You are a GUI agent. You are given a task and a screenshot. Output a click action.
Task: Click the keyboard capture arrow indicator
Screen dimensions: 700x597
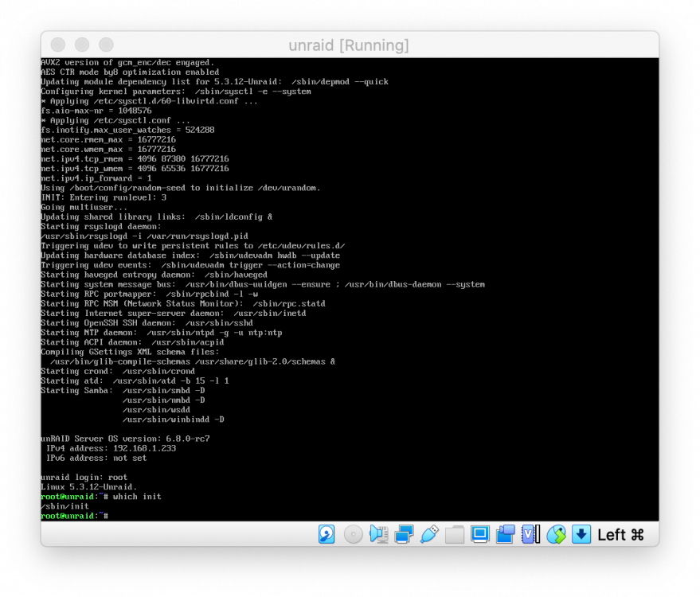(x=581, y=534)
